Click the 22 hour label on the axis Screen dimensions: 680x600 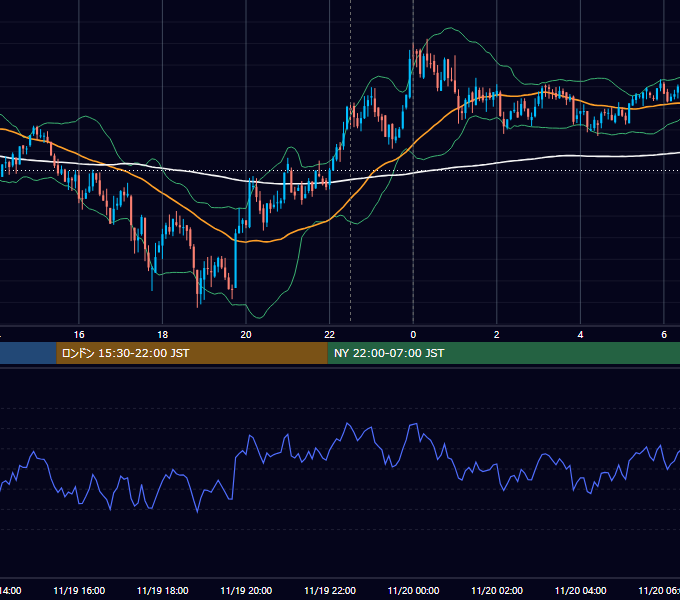point(330,335)
